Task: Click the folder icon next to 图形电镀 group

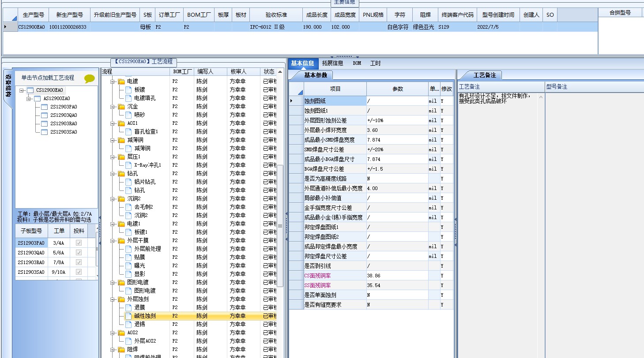Action: pos(121,283)
